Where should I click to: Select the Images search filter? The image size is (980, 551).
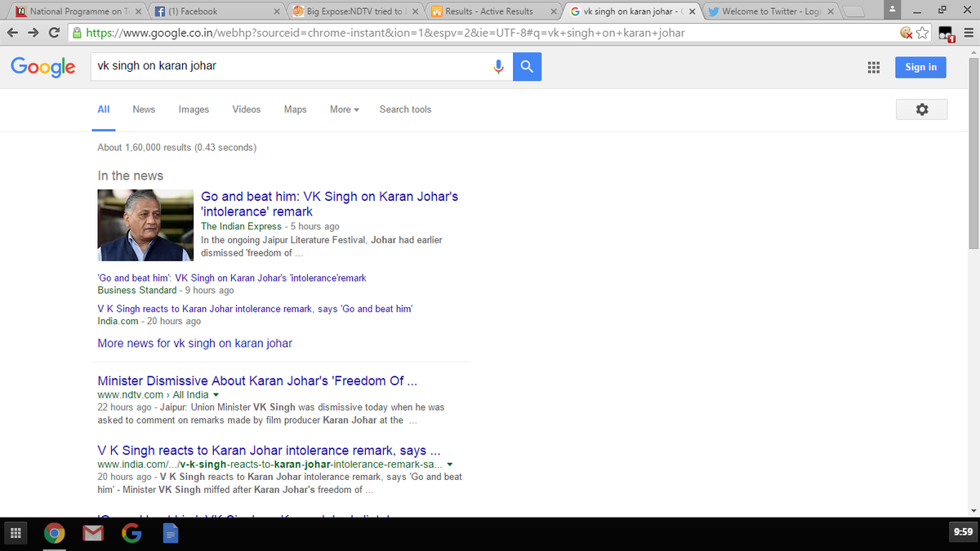click(x=194, y=109)
